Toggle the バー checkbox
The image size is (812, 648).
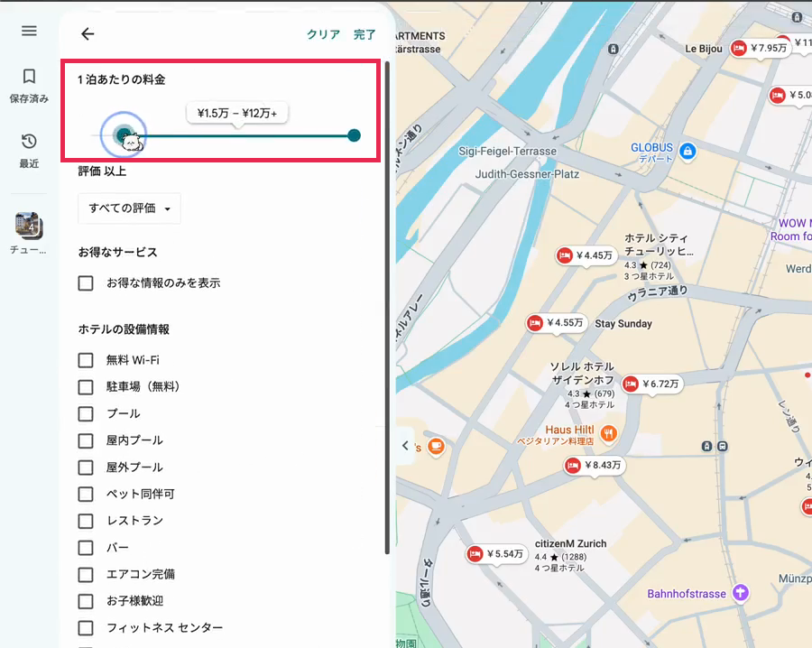point(86,548)
